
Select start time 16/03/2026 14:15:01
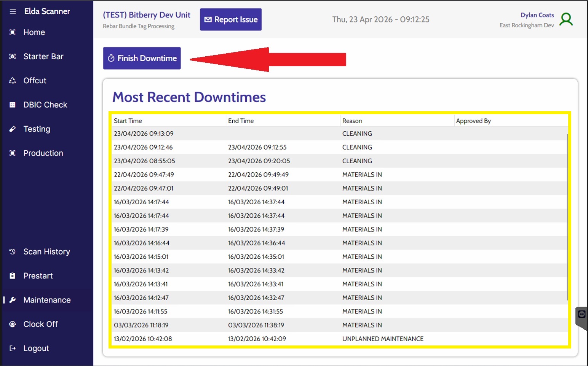point(141,257)
